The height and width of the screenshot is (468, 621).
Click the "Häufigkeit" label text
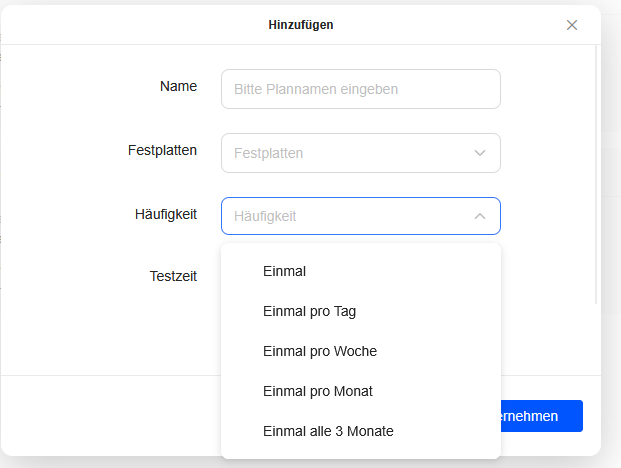click(x=165, y=214)
